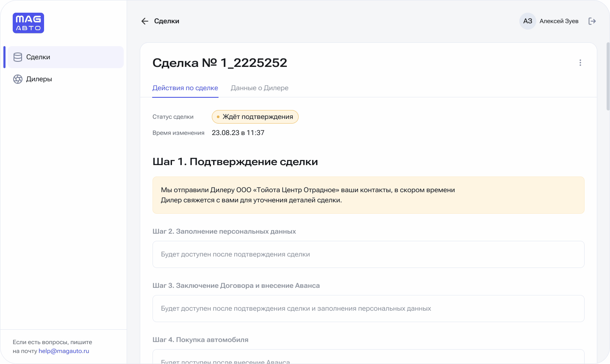Select Дилеры in the sidebar menu
Viewport: 610px width, 364px height.
click(39, 79)
